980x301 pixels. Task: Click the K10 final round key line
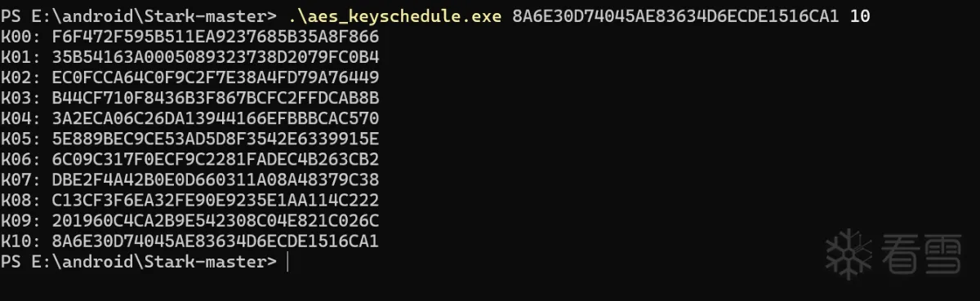point(190,241)
